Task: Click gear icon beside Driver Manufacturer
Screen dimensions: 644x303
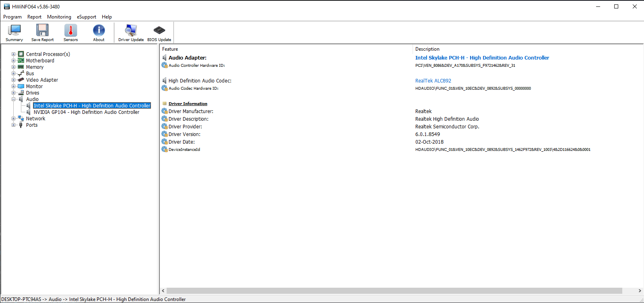Action: click(x=165, y=111)
